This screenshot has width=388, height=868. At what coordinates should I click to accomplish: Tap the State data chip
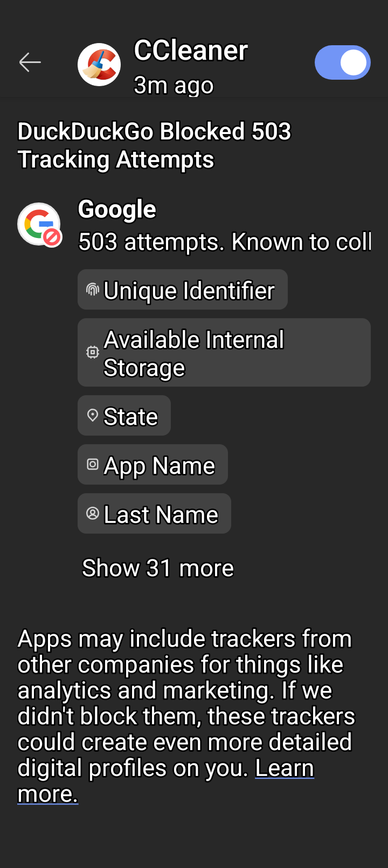(124, 416)
